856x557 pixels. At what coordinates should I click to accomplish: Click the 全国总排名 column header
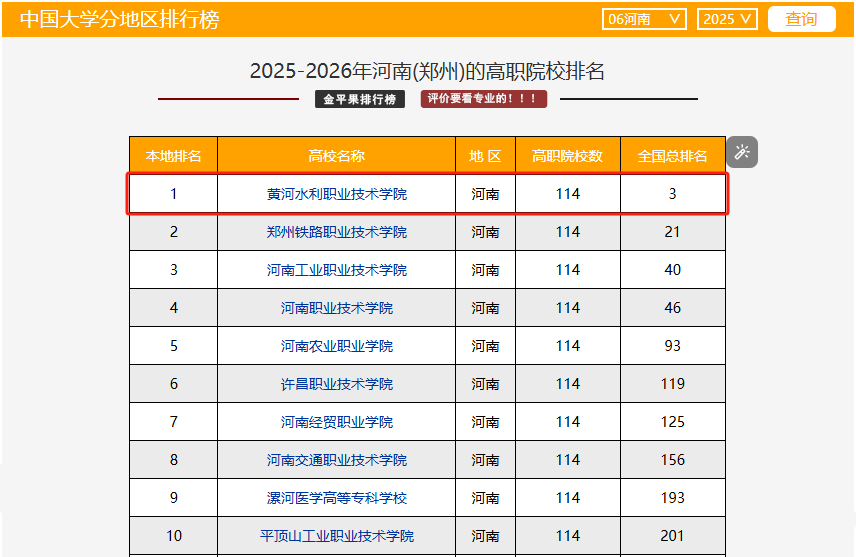(x=672, y=155)
